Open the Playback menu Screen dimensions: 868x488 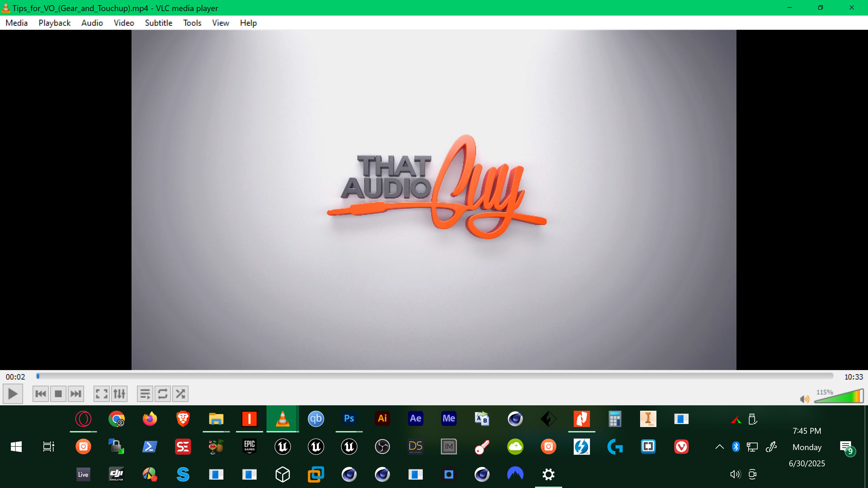[54, 23]
